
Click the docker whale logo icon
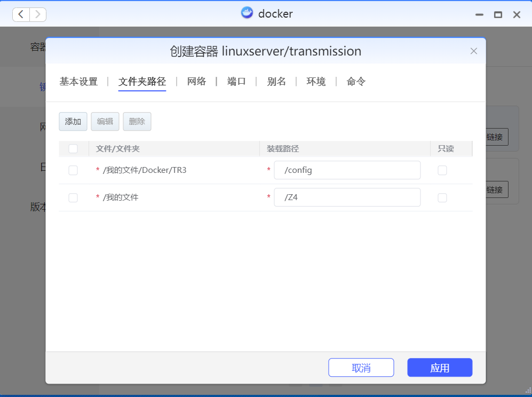pyautogui.click(x=247, y=13)
